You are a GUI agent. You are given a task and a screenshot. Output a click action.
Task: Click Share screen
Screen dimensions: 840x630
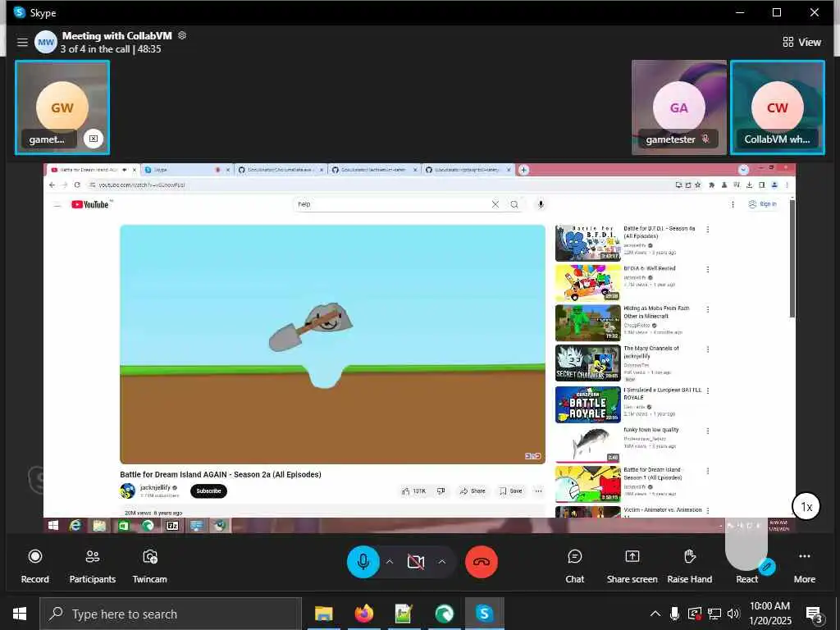point(632,566)
